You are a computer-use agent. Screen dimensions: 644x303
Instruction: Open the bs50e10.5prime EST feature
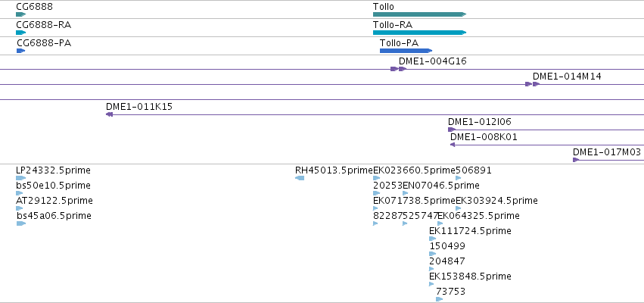tap(20, 193)
